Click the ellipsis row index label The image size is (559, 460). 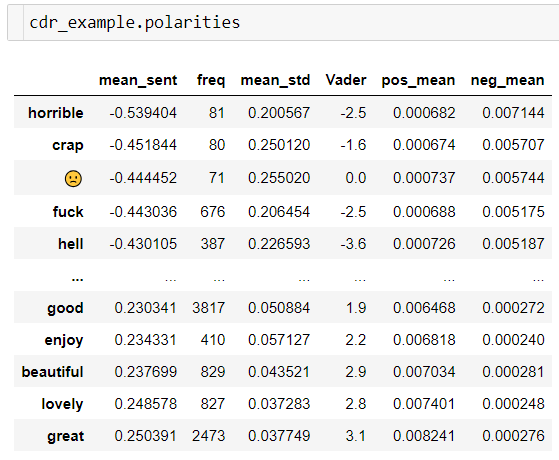77,279
